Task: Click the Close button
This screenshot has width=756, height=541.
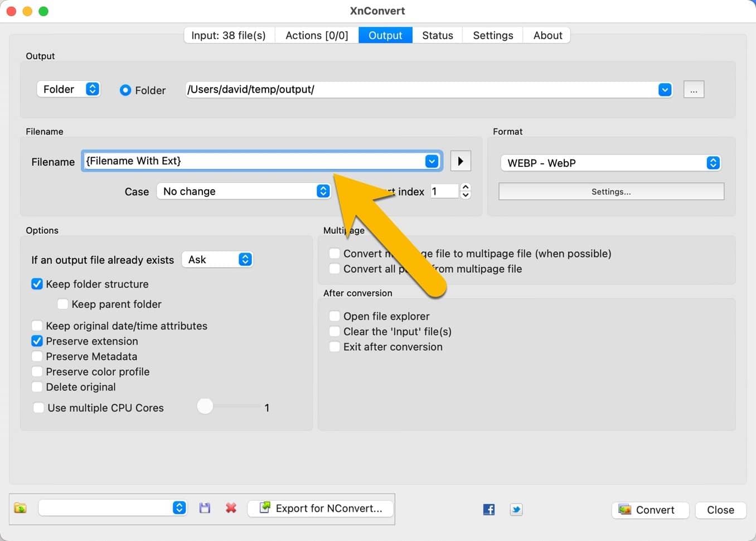Action: coord(720,510)
